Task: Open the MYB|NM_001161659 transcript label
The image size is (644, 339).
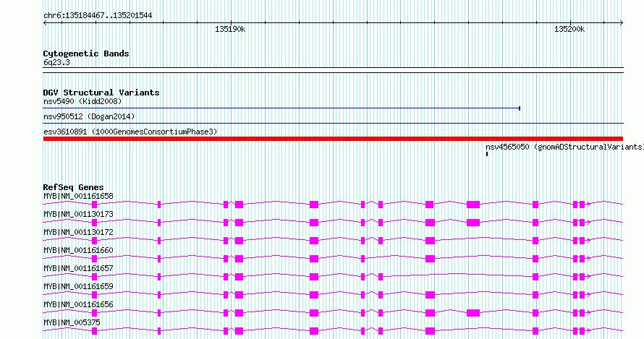Action: point(78,286)
